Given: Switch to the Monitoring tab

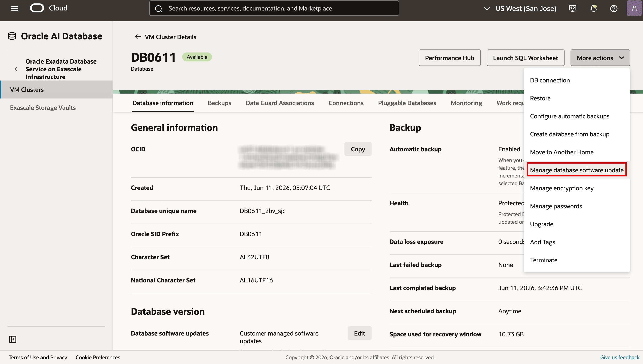Looking at the screenshot, I should pyautogui.click(x=466, y=103).
